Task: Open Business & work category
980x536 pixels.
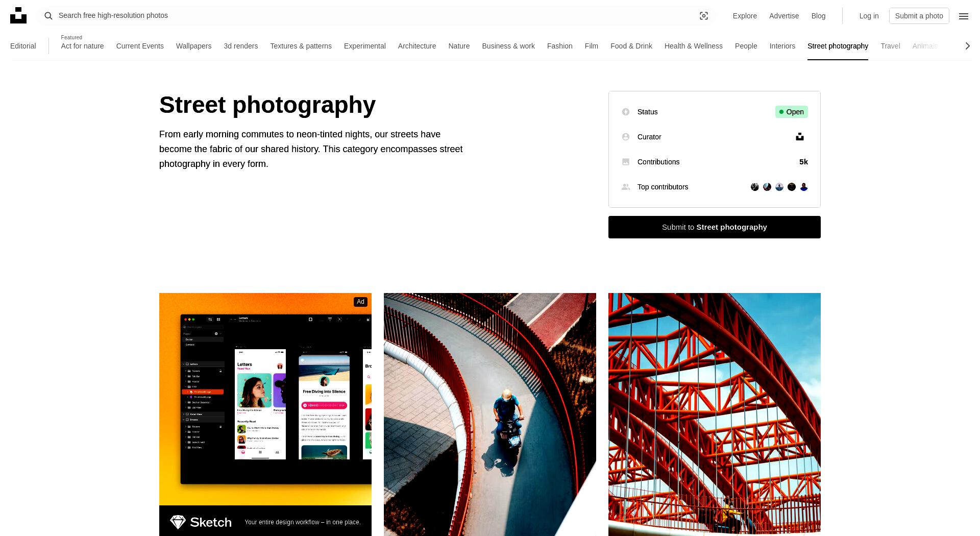Action: pyautogui.click(x=508, y=46)
